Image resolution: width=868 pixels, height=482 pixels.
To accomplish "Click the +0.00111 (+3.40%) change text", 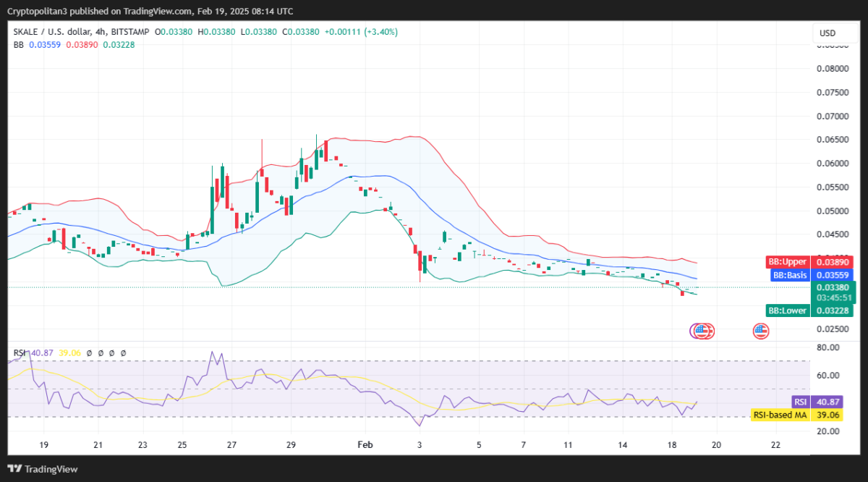I will pos(360,32).
